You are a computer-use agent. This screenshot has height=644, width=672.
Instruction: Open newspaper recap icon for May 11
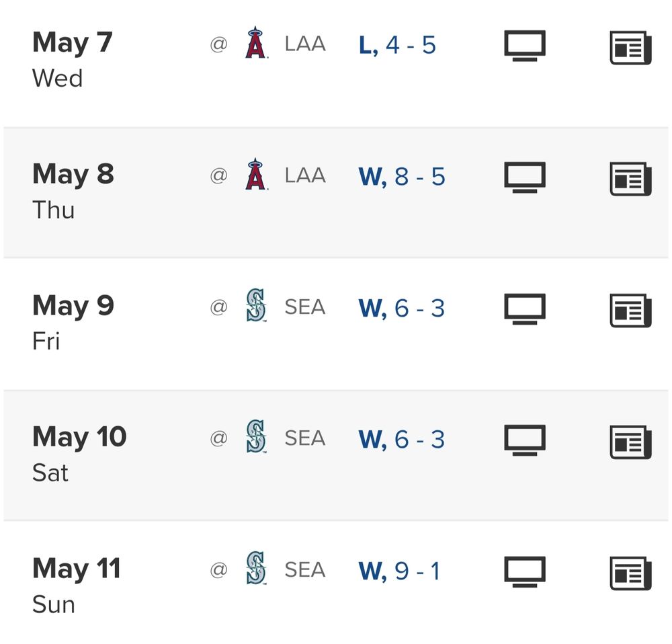point(630,573)
